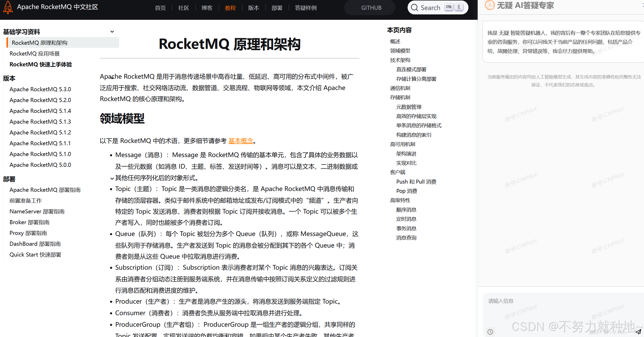This screenshot has width=644, height=337.
Task: Click the orange 无疑 AI hexagon logo
Action: 489,5
